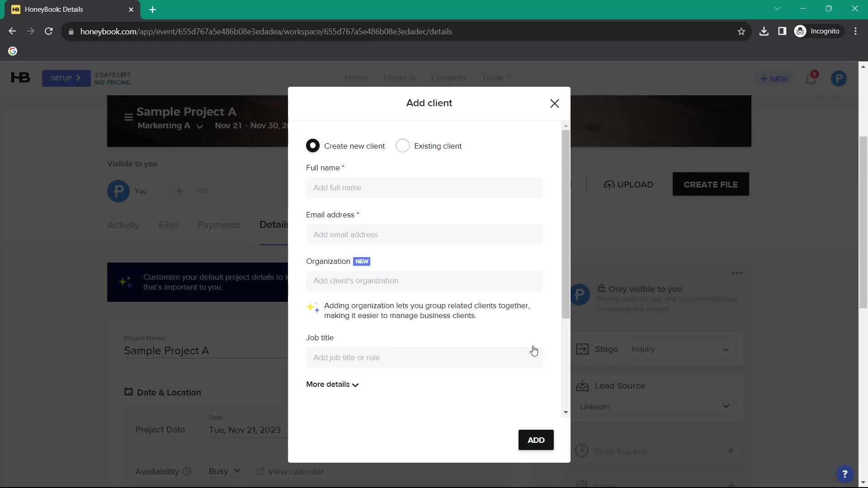868x488 pixels.
Task: Select the Existing client radio button
Action: (x=402, y=145)
